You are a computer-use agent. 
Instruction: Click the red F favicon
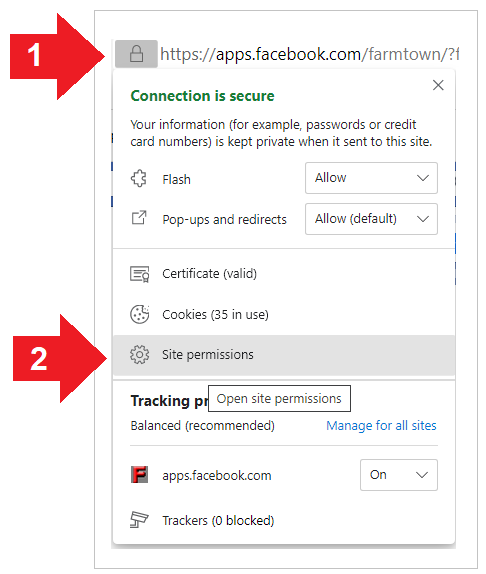coord(139,474)
